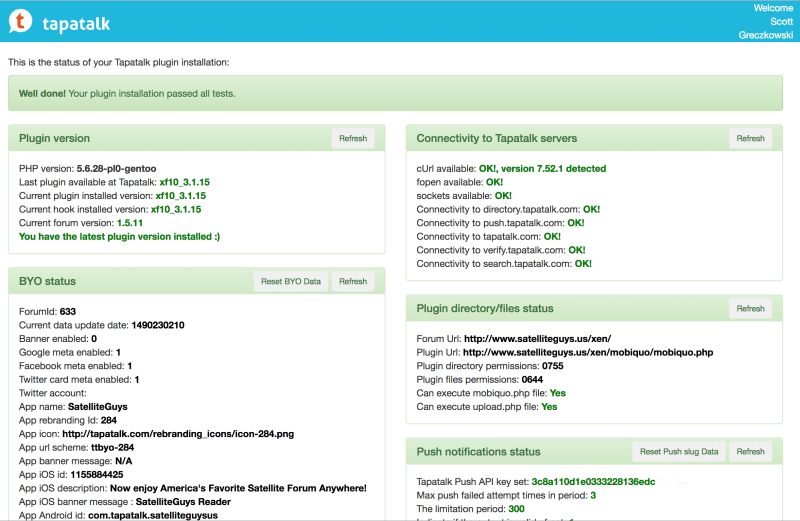Click the Twitter card meta enabled line
This screenshot has height=521, width=800.
[x=79, y=380]
